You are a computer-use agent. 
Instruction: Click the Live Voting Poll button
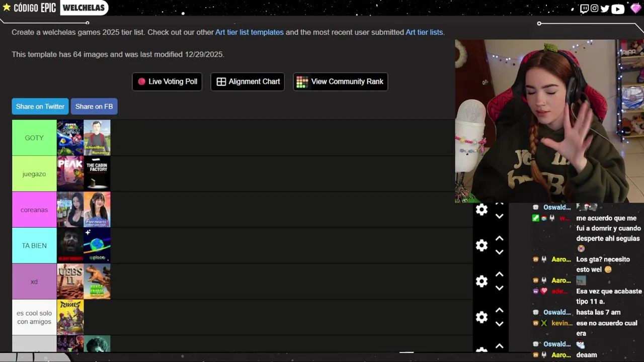click(x=167, y=81)
